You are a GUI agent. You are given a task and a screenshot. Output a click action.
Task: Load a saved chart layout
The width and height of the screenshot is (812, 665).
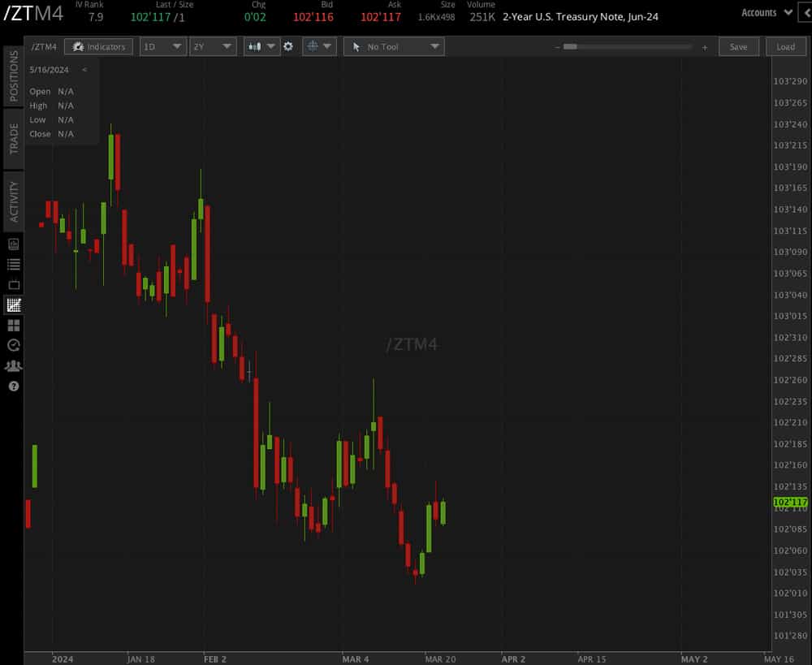click(x=785, y=46)
